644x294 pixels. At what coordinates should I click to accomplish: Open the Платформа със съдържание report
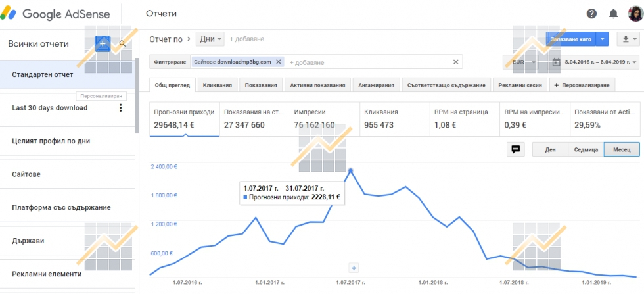click(67, 208)
